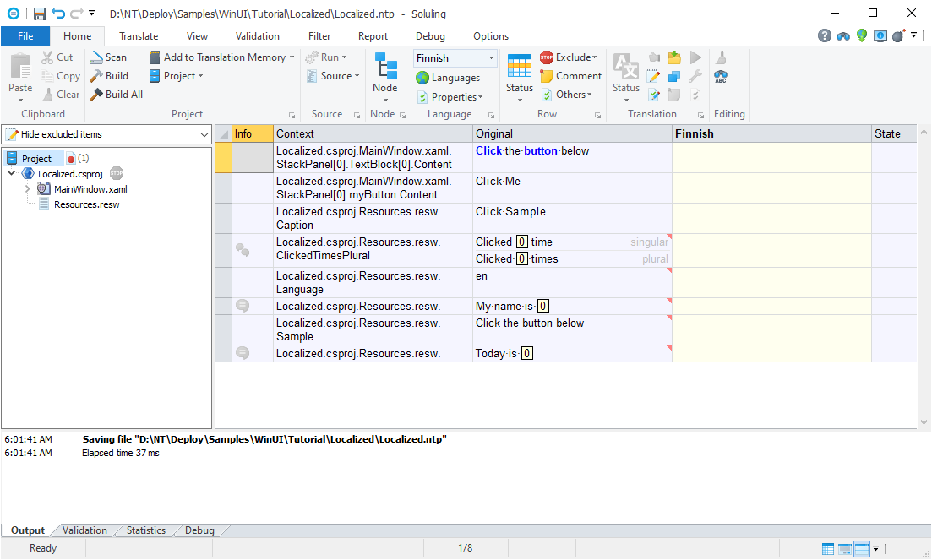Click the notepad pencil icon in Translation group
Screen dimensions: 932x560
(x=653, y=76)
